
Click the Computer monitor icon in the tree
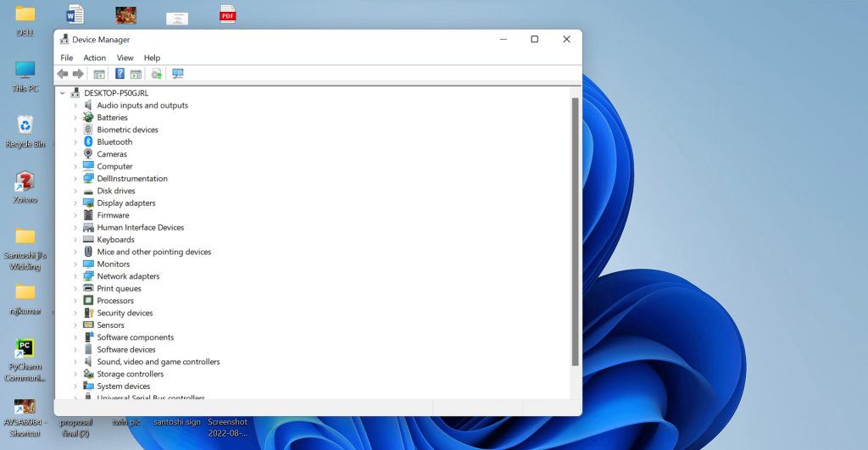[x=88, y=166]
